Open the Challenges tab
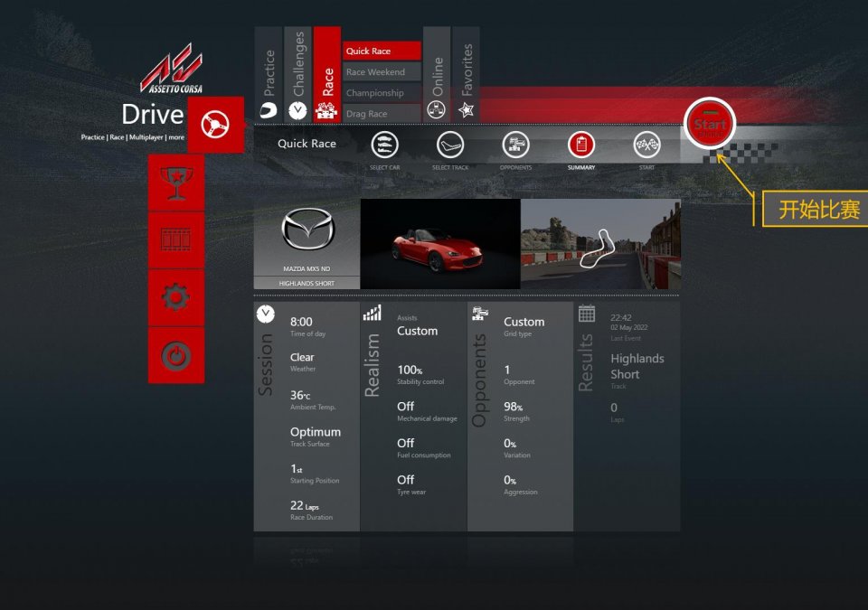 point(297,73)
